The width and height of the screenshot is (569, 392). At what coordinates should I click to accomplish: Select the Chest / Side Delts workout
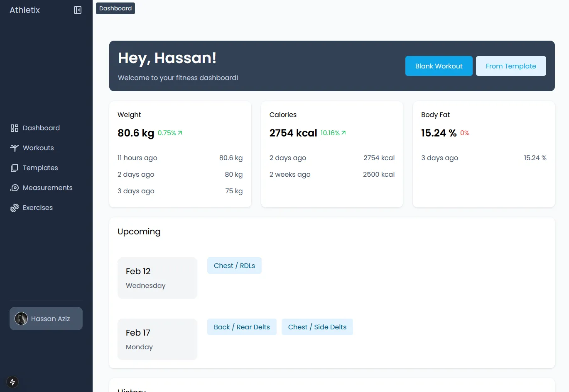point(317,327)
